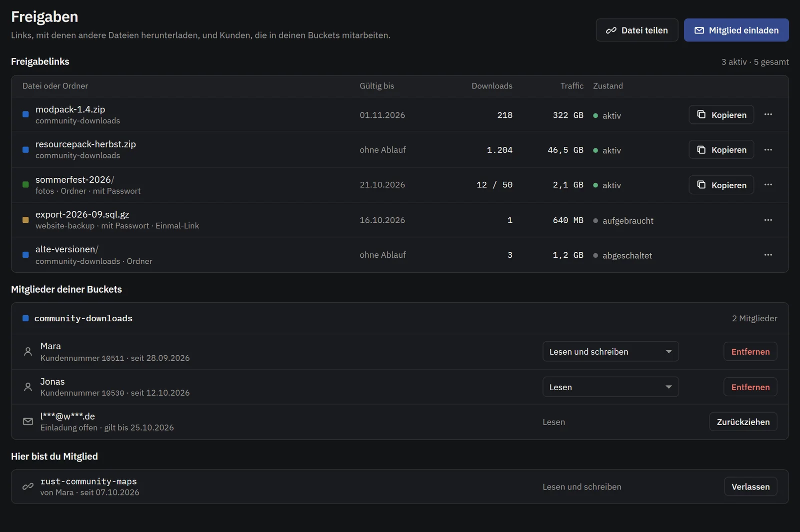Remove Mara from community-downloads
The width and height of the screenshot is (800, 532).
click(750, 352)
